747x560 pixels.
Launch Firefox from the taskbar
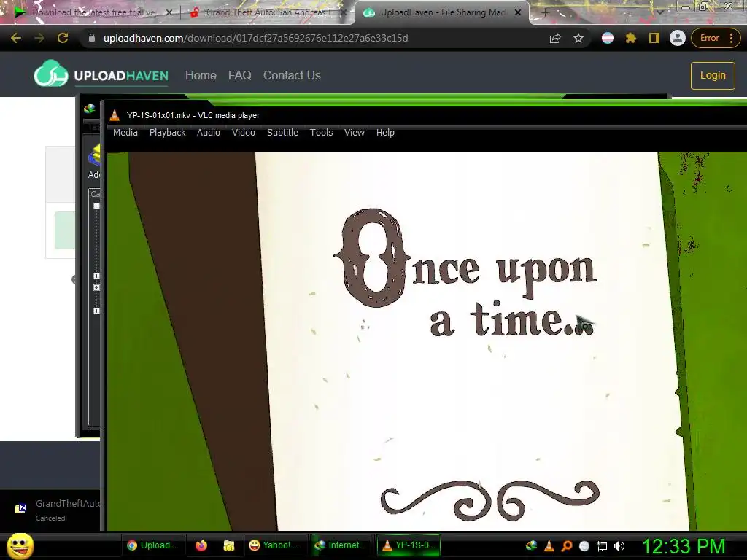coord(201,545)
